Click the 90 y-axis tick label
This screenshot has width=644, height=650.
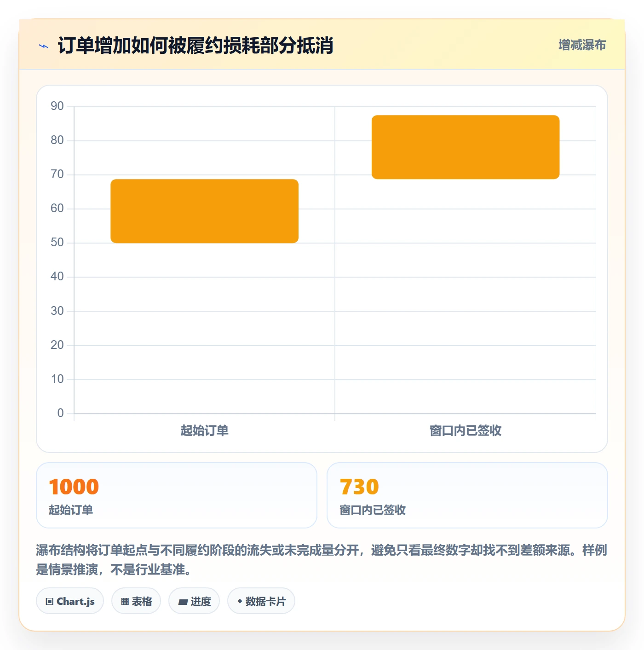pos(57,106)
